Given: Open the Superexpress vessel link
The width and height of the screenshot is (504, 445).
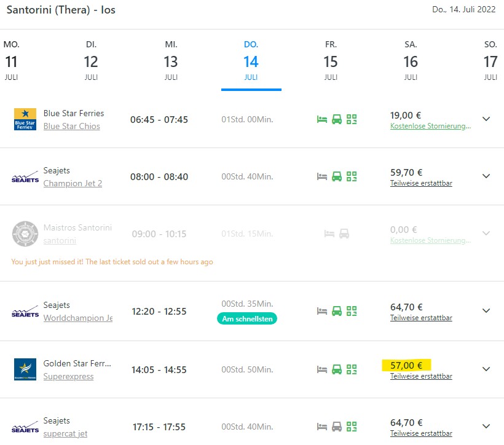Looking at the screenshot, I should [68, 377].
